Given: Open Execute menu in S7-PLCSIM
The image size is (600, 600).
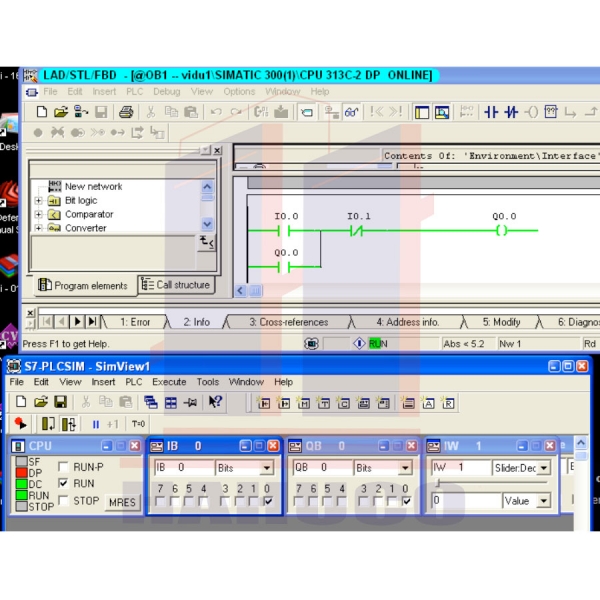Looking at the screenshot, I should 169,382.
